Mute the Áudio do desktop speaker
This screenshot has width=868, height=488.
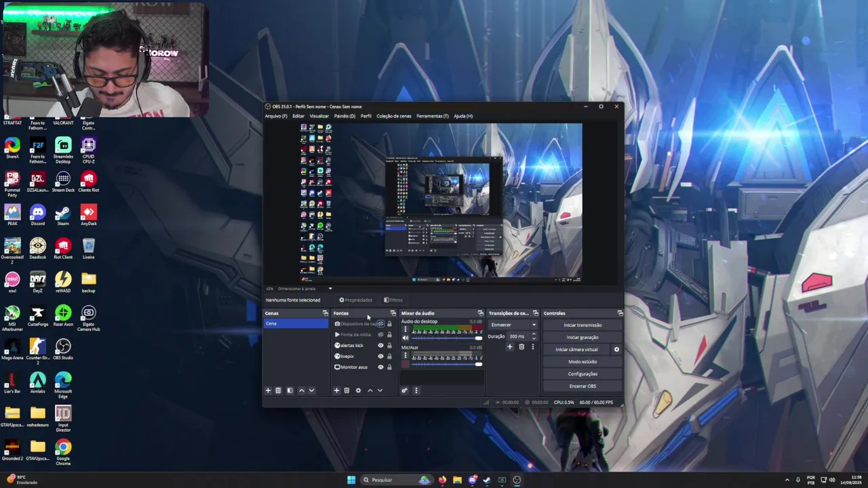[406, 338]
